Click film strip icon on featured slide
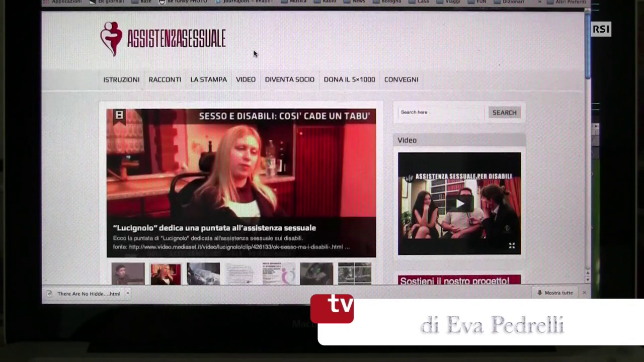The height and width of the screenshot is (362, 644). tap(119, 115)
